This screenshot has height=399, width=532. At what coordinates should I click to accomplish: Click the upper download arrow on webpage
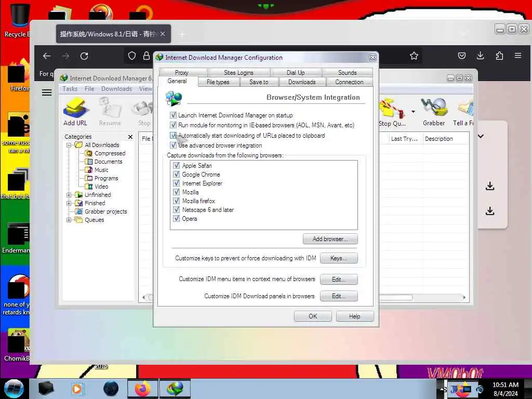pyautogui.click(x=489, y=186)
